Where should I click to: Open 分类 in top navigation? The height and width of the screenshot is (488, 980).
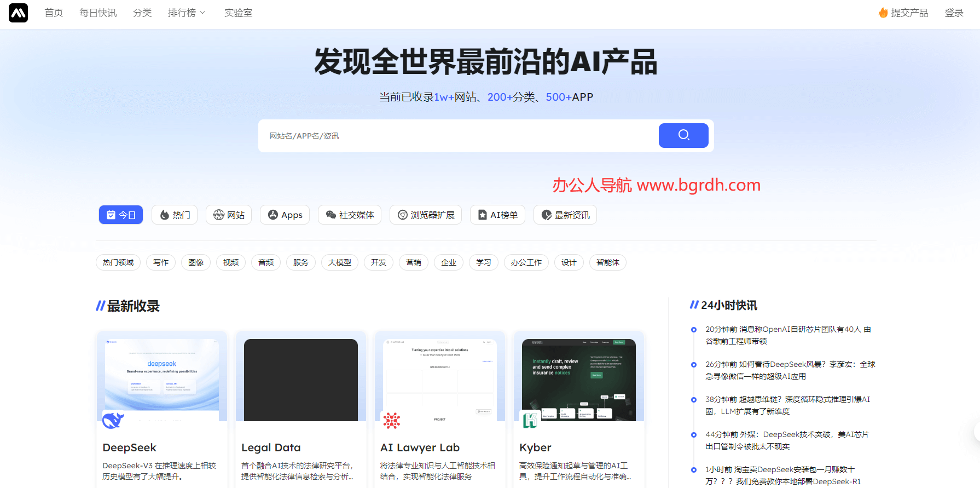pos(142,13)
